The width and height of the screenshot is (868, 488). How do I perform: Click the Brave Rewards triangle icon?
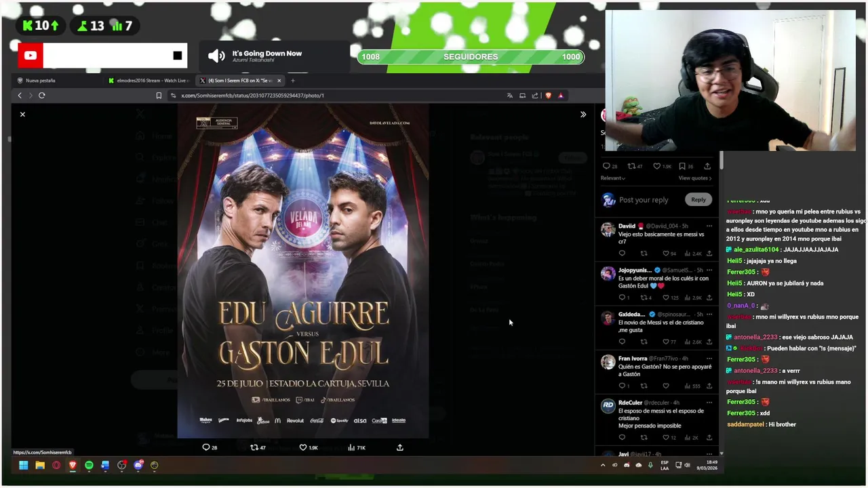tap(561, 96)
